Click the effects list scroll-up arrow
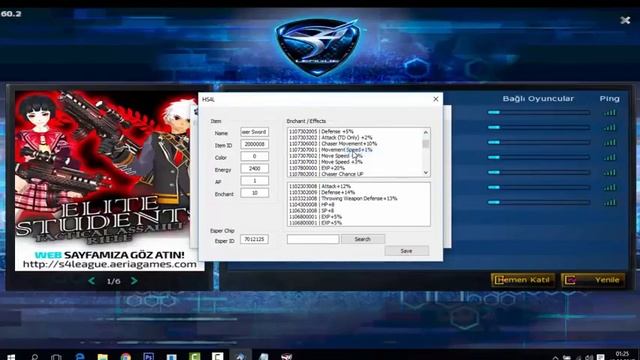 pos(426,132)
